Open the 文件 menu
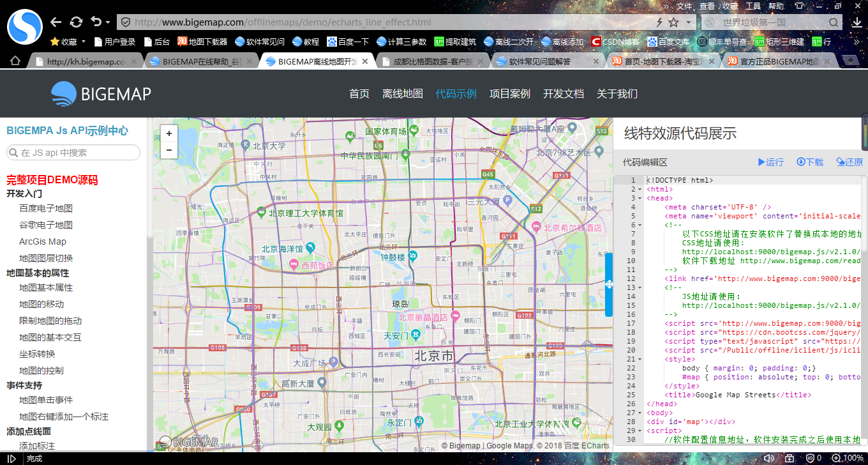 684,6
